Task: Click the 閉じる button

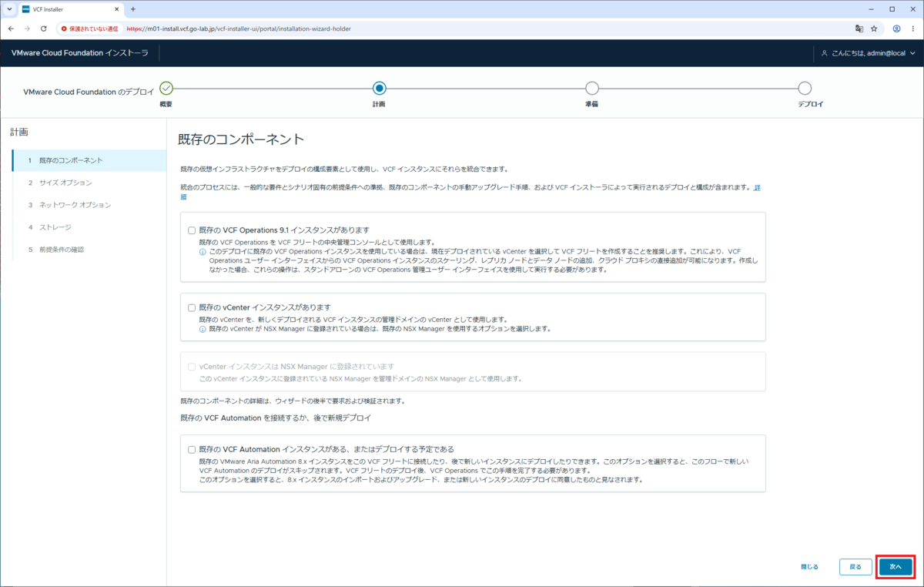Action: coord(809,566)
